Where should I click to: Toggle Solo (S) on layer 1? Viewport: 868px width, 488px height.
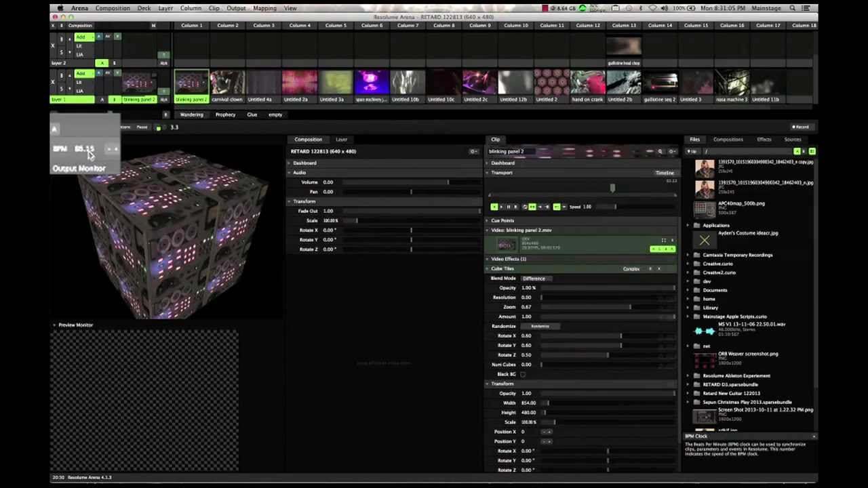point(62,89)
